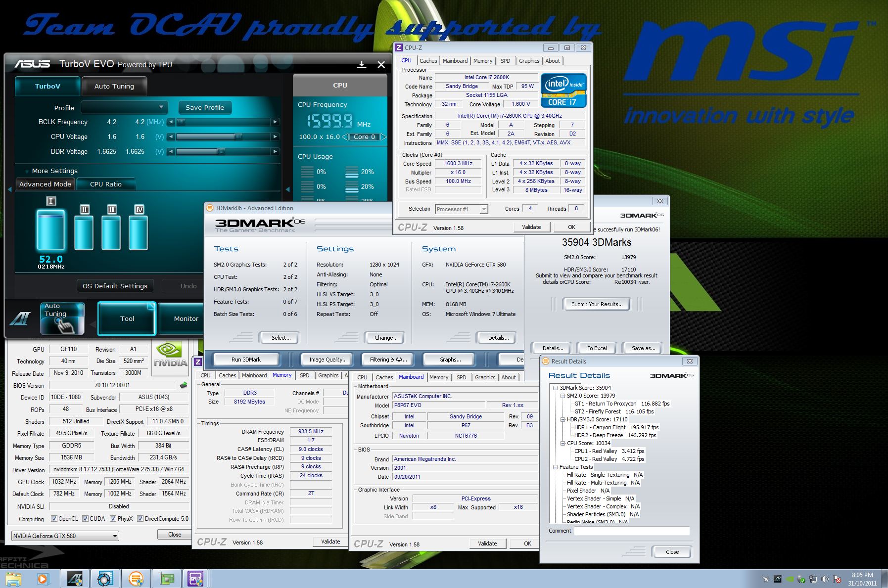888x588 pixels.
Task: Click CPU Voltage increase arrow
Action: pyautogui.click(x=275, y=137)
